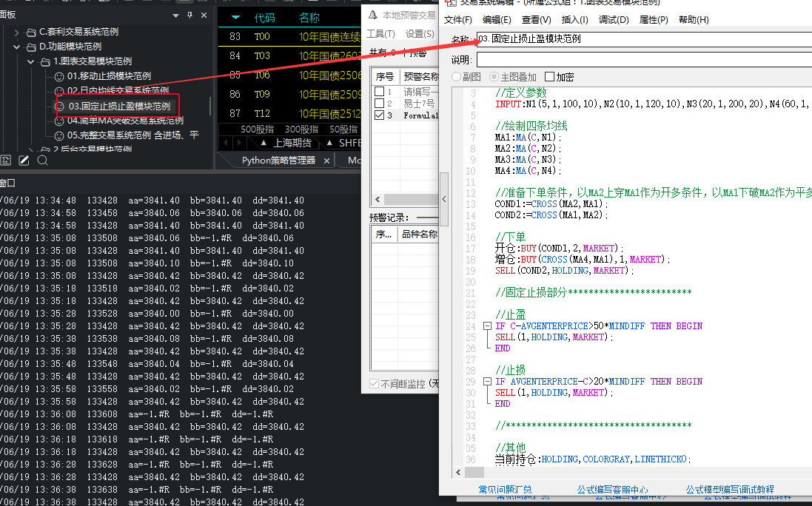Open the 公式编写客服中心 link

click(x=612, y=489)
